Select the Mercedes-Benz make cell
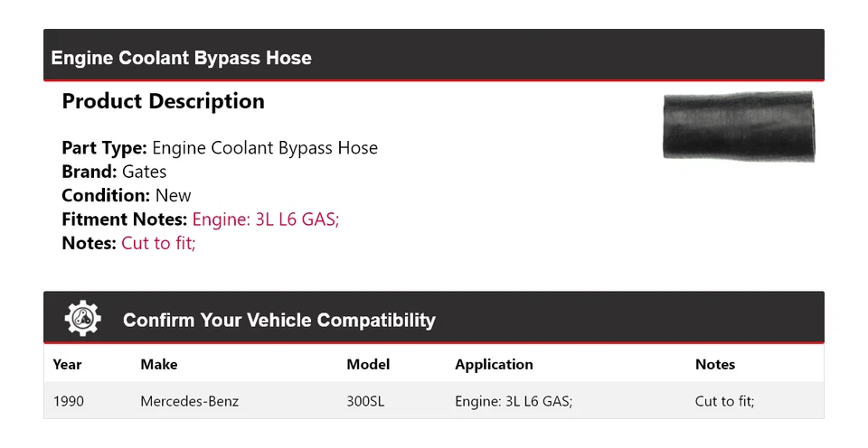The width and height of the screenshot is (868, 448). (190, 401)
